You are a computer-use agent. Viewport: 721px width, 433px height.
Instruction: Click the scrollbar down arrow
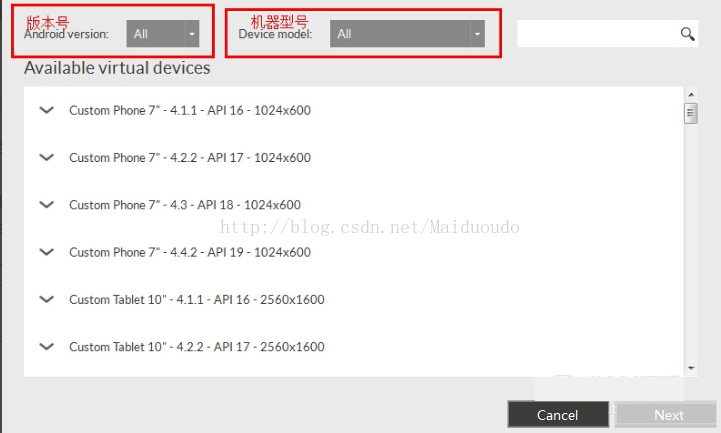pos(691,368)
